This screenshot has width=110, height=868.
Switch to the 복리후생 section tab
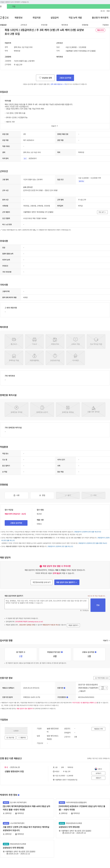[65, 25]
